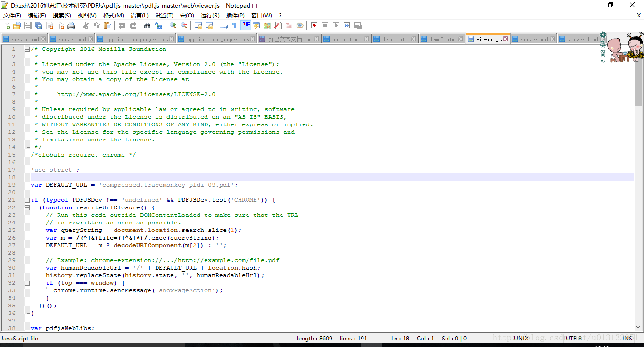Switch to the demo1.html tab
The height and width of the screenshot is (347, 644).
396,39
